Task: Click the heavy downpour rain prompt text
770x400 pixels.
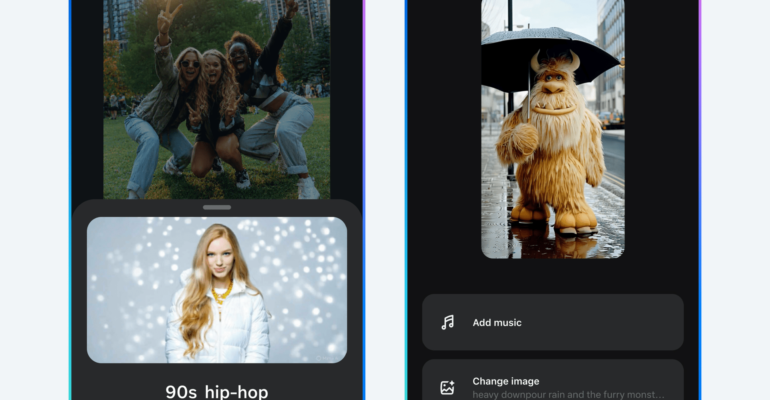Action: click(568, 395)
